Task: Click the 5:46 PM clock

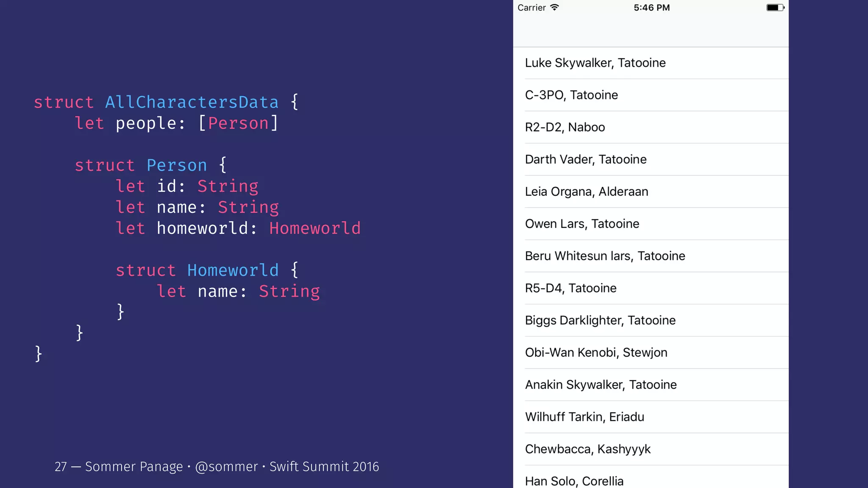Action: coord(651,8)
